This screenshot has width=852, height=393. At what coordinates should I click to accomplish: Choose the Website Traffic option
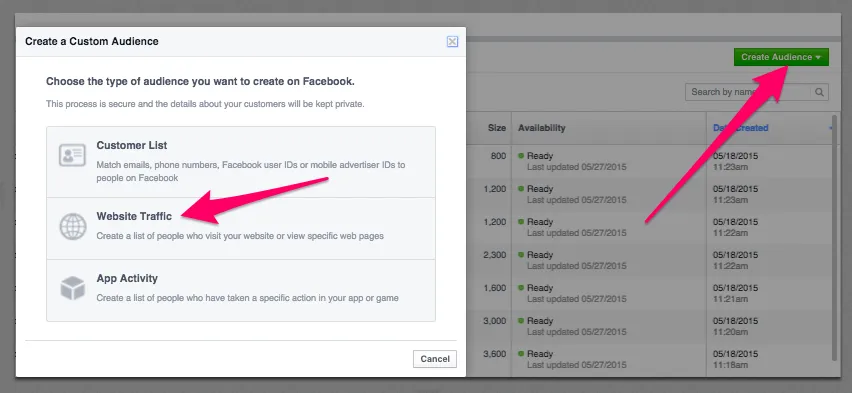[241, 228]
